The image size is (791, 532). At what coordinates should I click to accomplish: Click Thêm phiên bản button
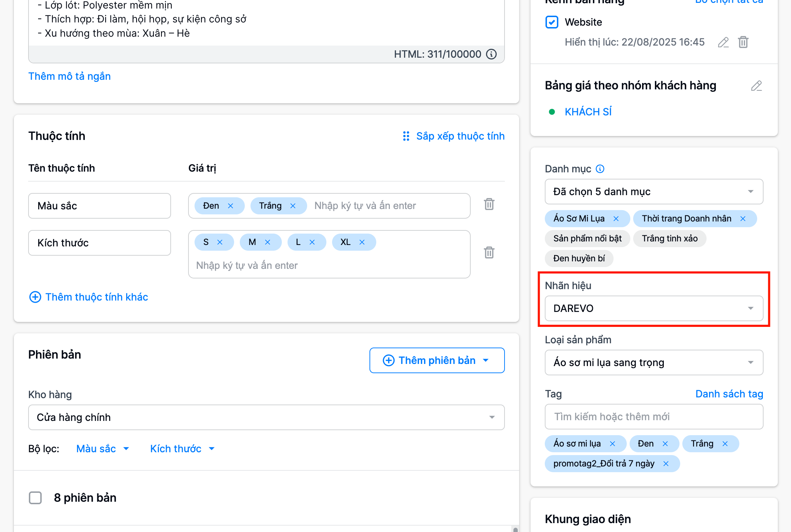(x=437, y=360)
